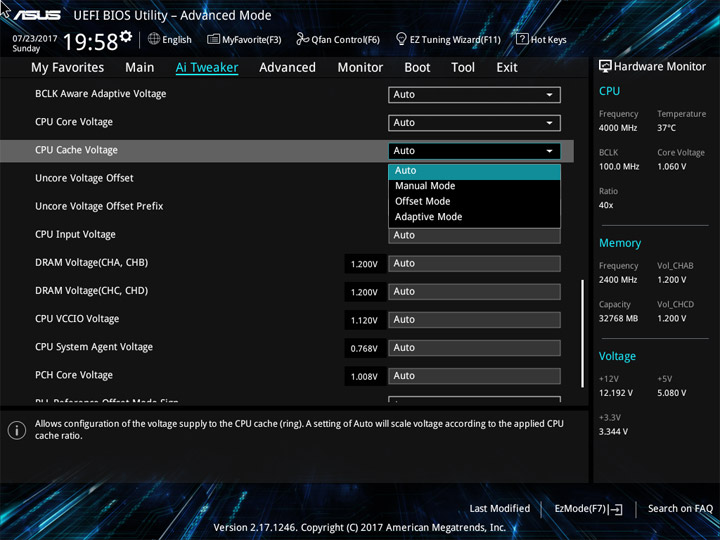Choose Offset Mode option
Screen dimensions: 720x540
click(474, 201)
